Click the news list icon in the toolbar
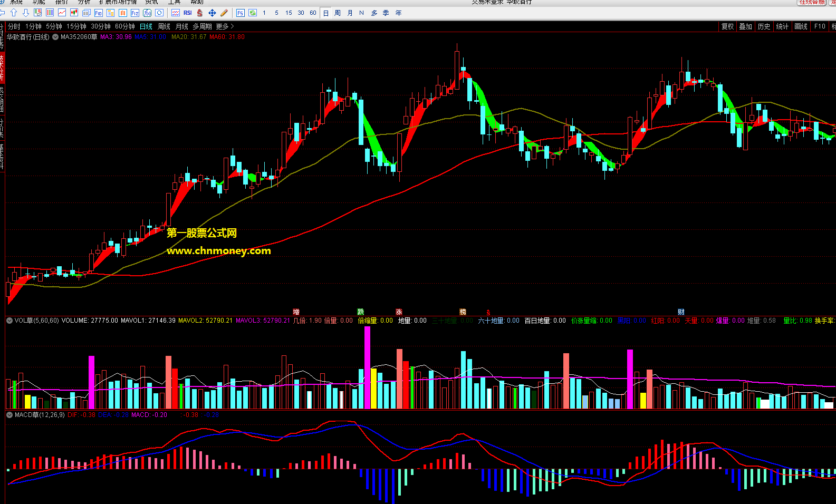 pyautogui.click(x=86, y=13)
